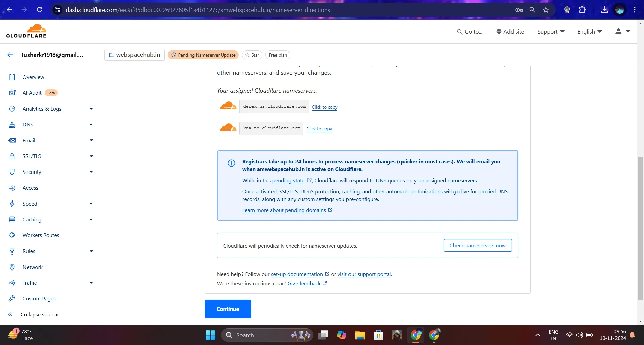Open Custom Pages in the sidebar
The height and width of the screenshot is (345, 644).
point(39,298)
